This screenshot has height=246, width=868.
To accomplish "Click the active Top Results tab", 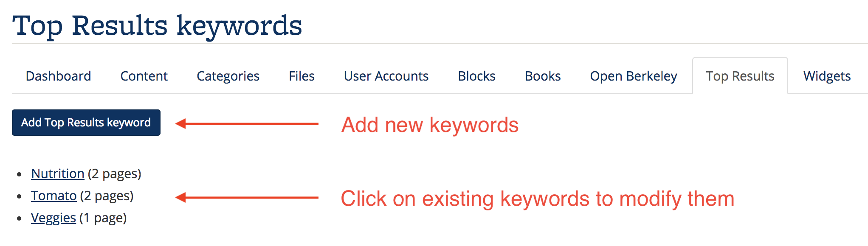I will [x=740, y=76].
